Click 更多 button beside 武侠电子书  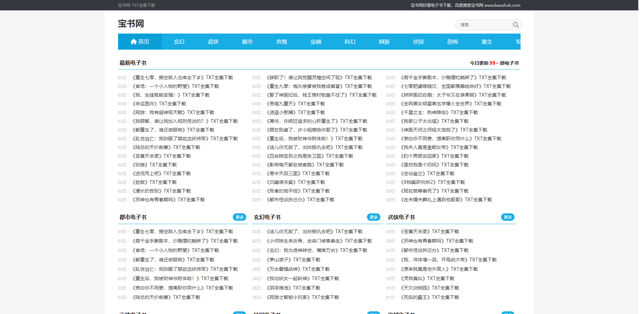pos(508,217)
